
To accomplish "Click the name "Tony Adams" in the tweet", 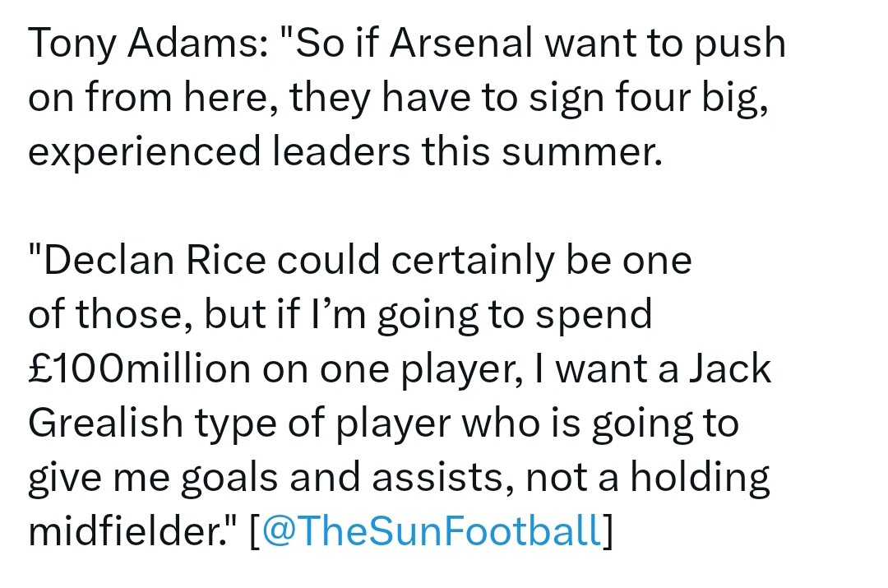I will coord(142,44).
